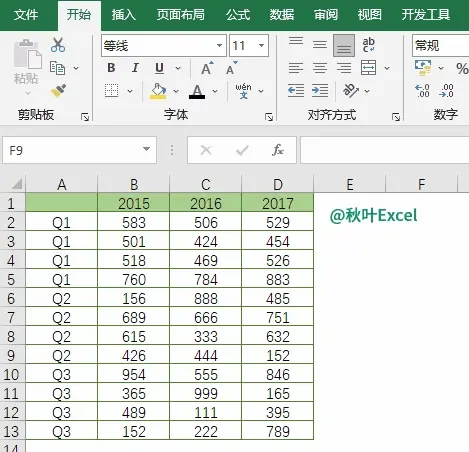
Task: Click decrease decimal icon
Action: [446, 91]
